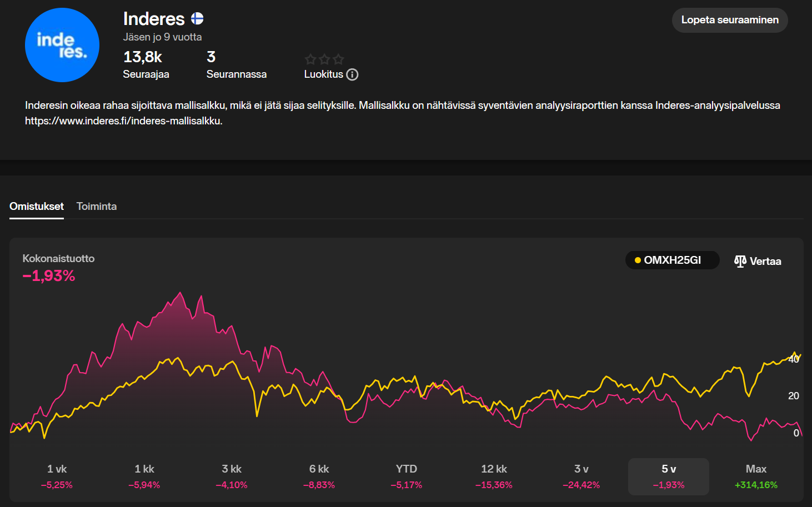The width and height of the screenshot is (812, 507).
Task: Click the +314,16% Max return value
Action: [x=756, y=485]
